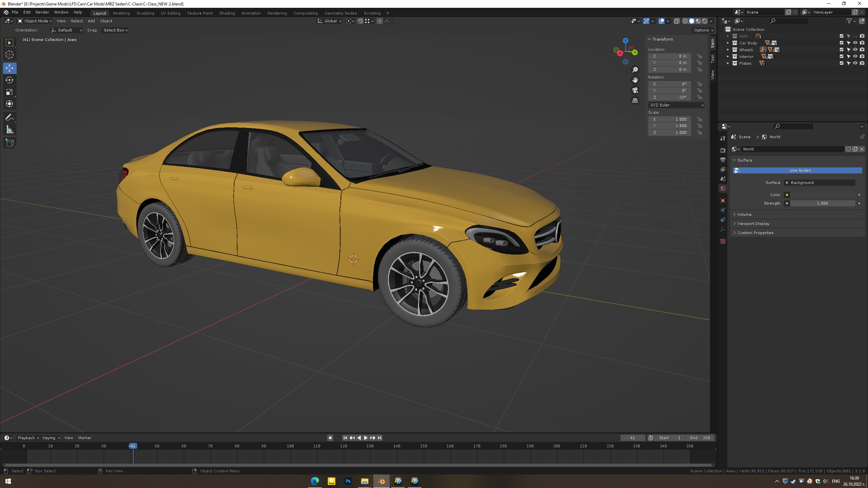This screenshot has height=488, width=868.
Task: Click the 3D Cursor tool
Action: 9,55
